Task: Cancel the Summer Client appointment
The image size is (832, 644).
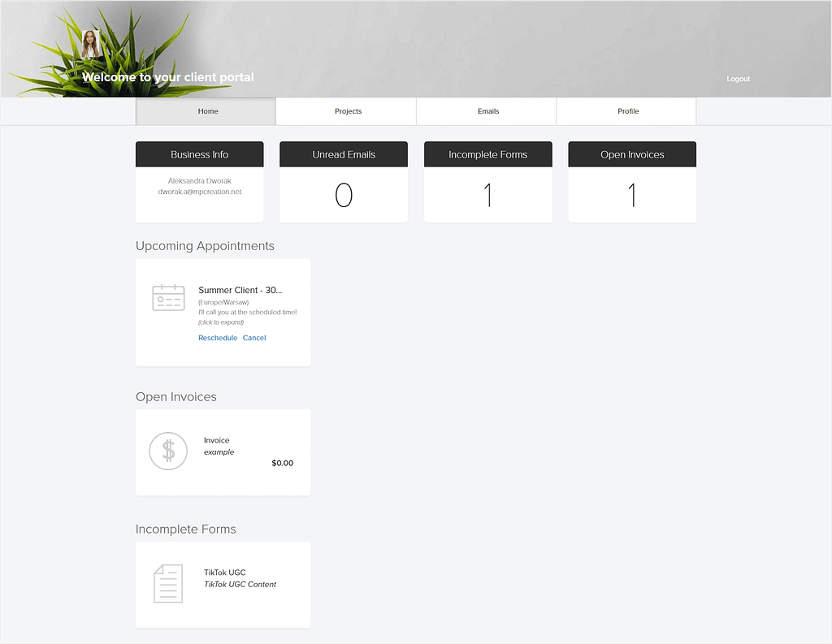Action: 254,338
